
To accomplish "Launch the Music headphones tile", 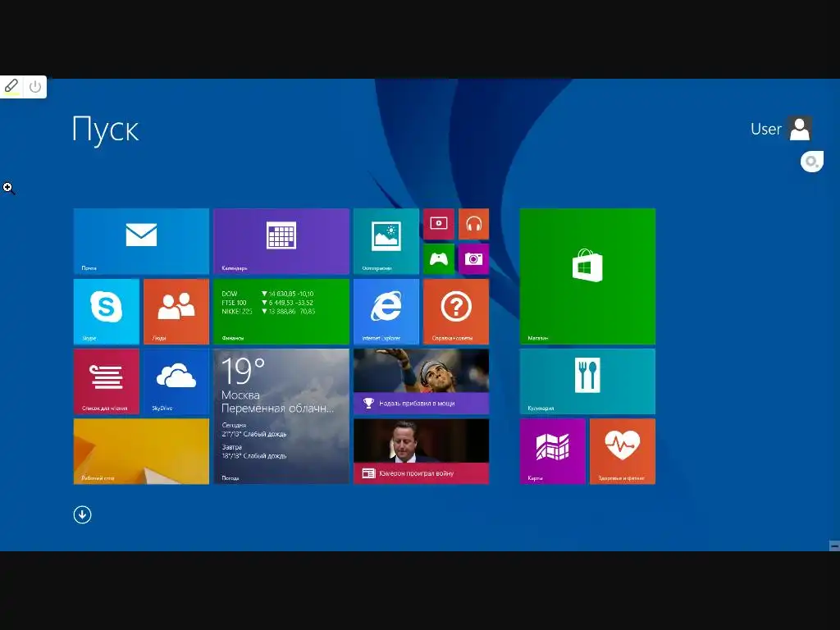I will (473, 224).
